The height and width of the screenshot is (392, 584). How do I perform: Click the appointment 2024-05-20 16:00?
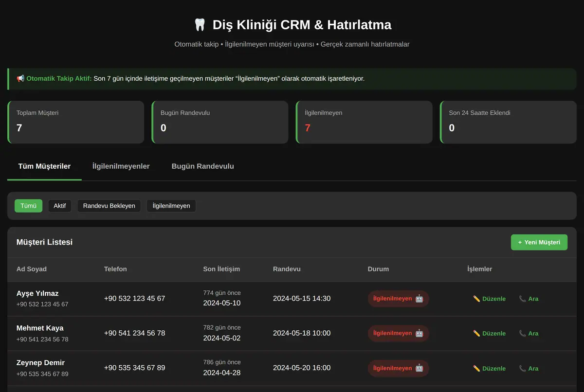coord(302,368)
